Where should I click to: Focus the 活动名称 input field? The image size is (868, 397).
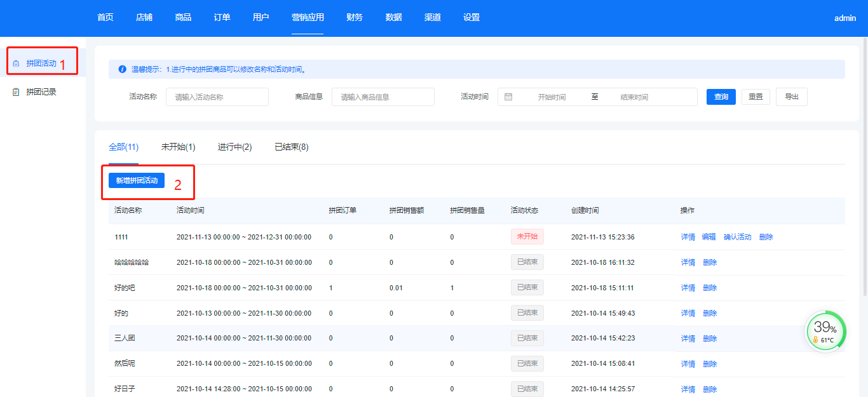[217, 97]
